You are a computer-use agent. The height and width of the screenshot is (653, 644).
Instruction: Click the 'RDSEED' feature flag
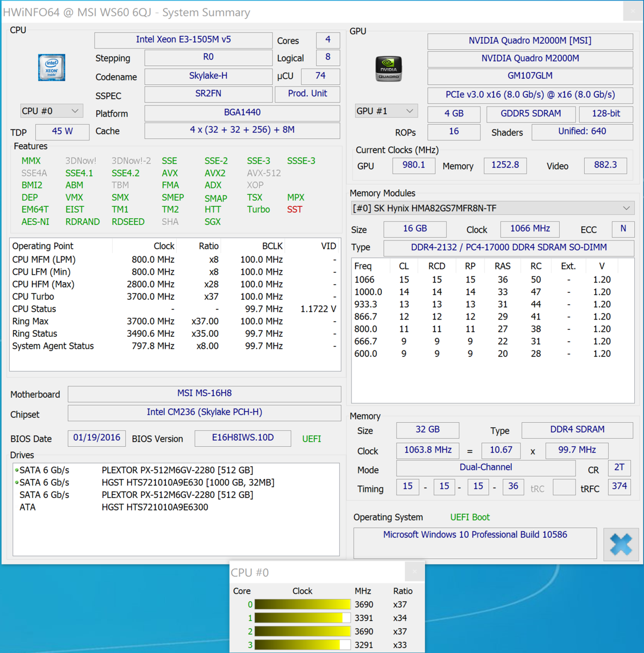pyautogui.click(x=128, y=222)
